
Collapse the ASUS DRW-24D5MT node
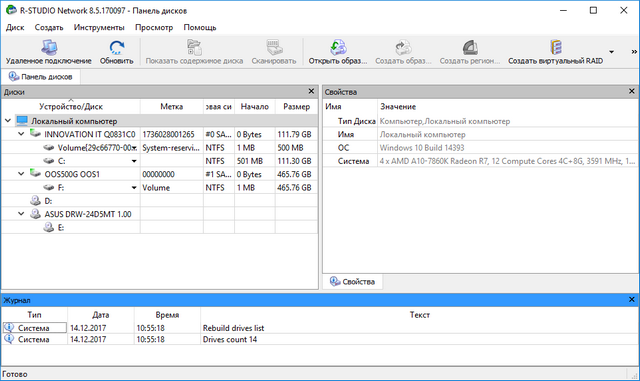tap(21, 214)
